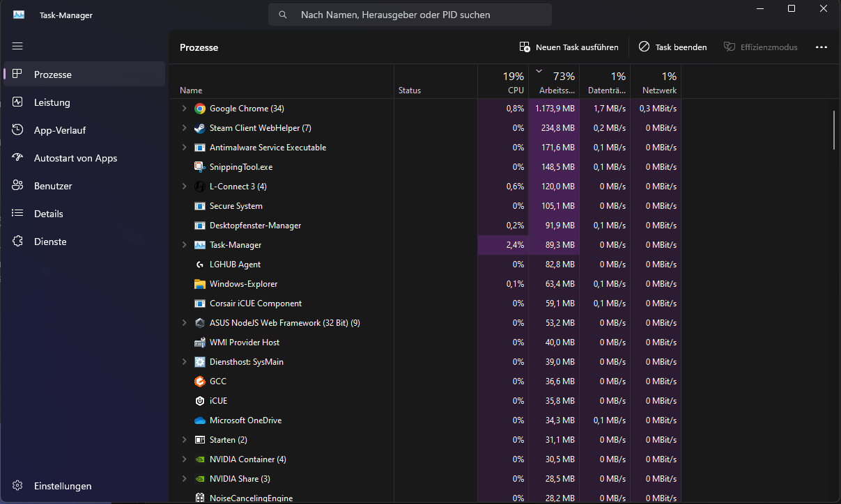
Task: Expand Antimalware Service Executable row
Action: click(184, 148)
